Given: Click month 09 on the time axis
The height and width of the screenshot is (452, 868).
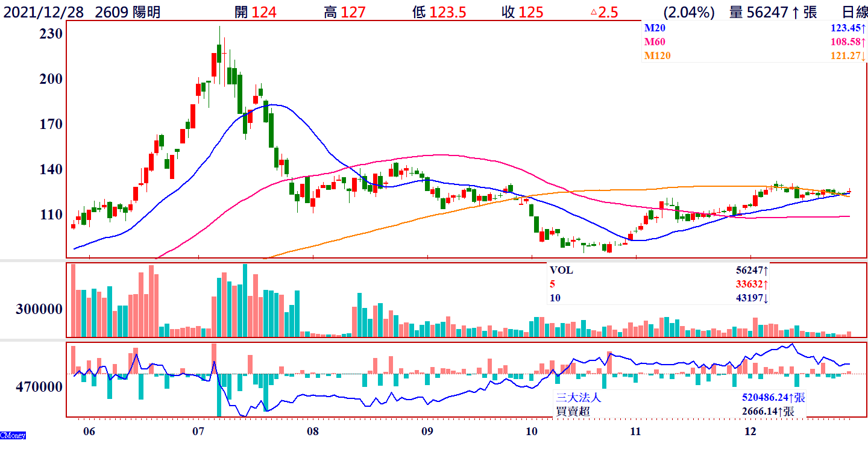Looking at the screenshot, I should click(427, 432).
